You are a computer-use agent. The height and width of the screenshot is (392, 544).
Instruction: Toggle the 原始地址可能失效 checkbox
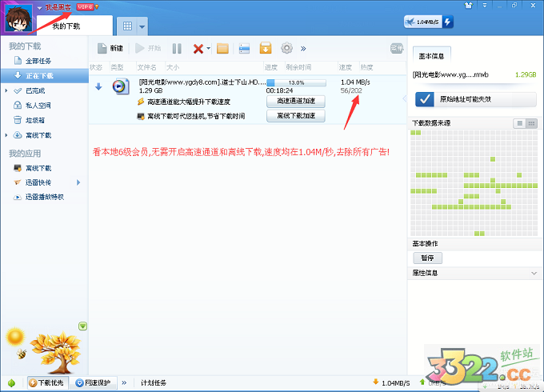tap(425, 99)
